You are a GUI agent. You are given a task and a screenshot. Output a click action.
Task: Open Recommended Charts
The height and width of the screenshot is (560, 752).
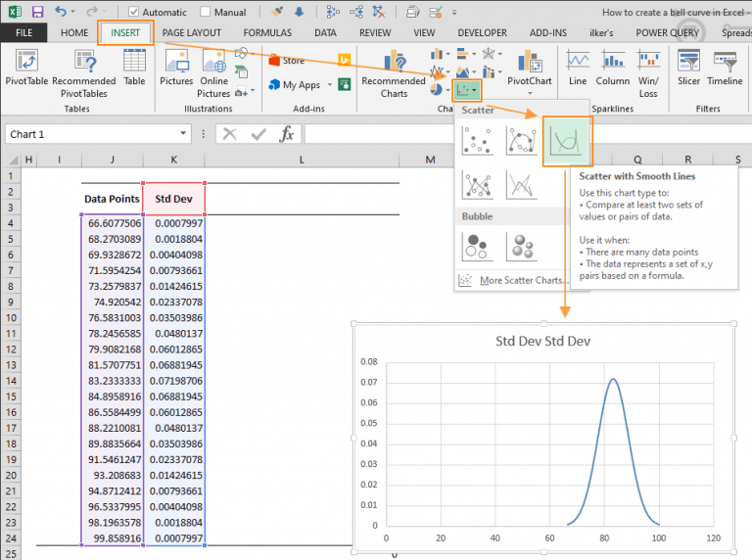pyautogui.click(x=394, y=73)
